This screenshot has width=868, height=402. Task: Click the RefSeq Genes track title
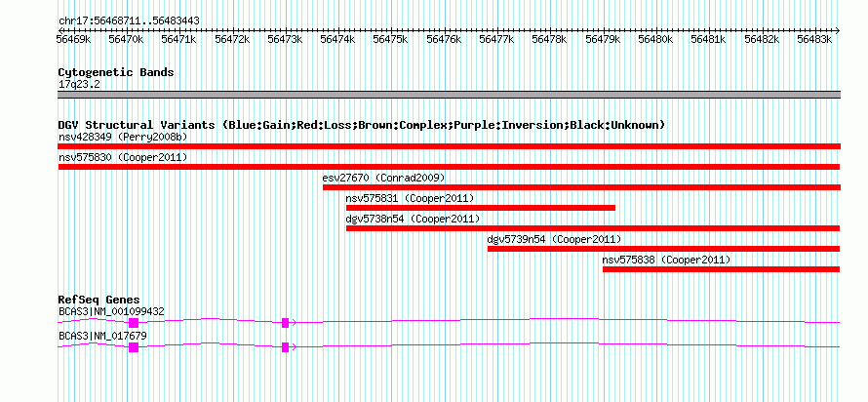(x=99, y=301)
